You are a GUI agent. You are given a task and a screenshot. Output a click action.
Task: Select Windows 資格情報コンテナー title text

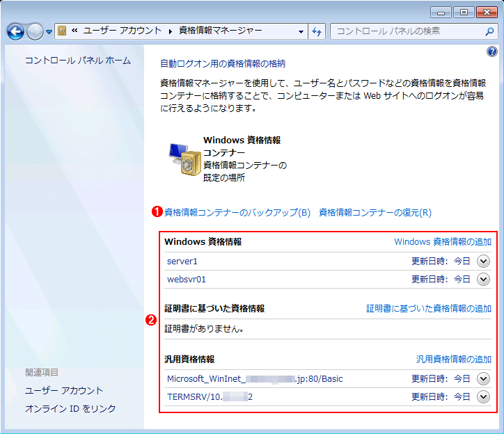pyautogui.click(x=242, y=146)
